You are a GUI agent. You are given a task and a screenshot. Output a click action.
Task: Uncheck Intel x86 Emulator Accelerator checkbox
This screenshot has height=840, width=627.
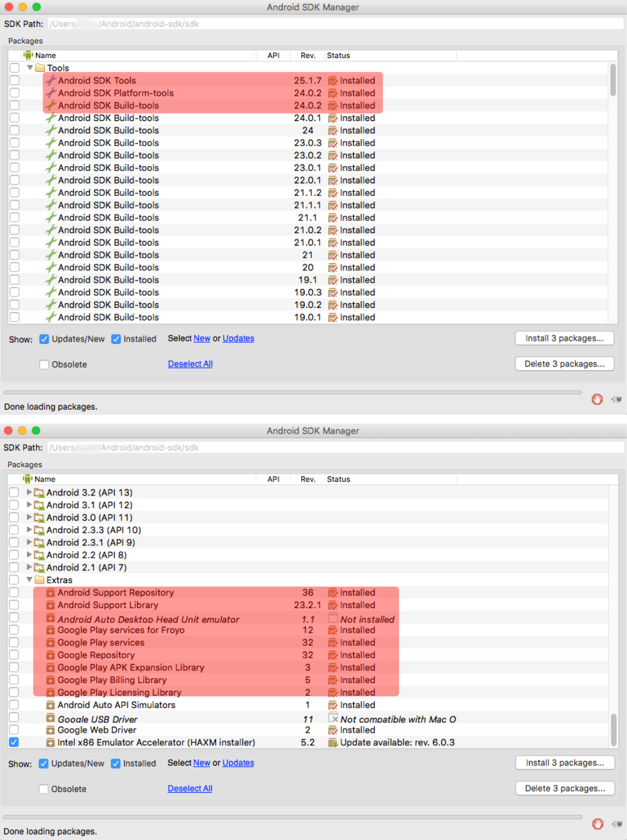pos(14,742)
